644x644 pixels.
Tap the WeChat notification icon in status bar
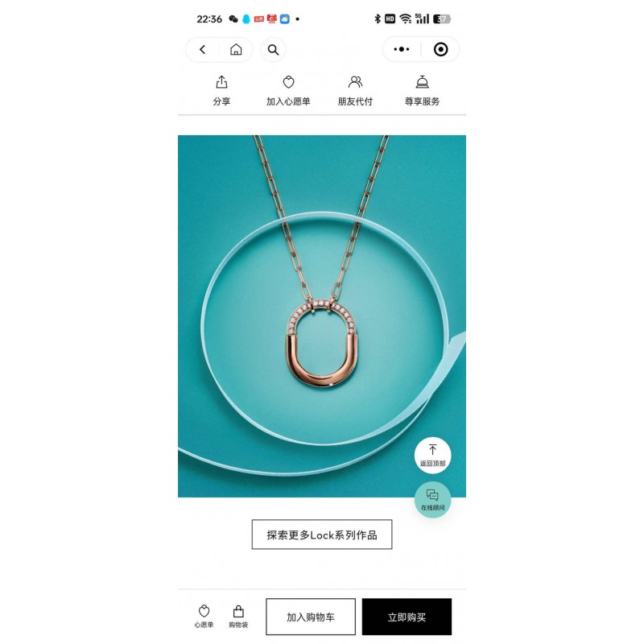click(233, 19)
